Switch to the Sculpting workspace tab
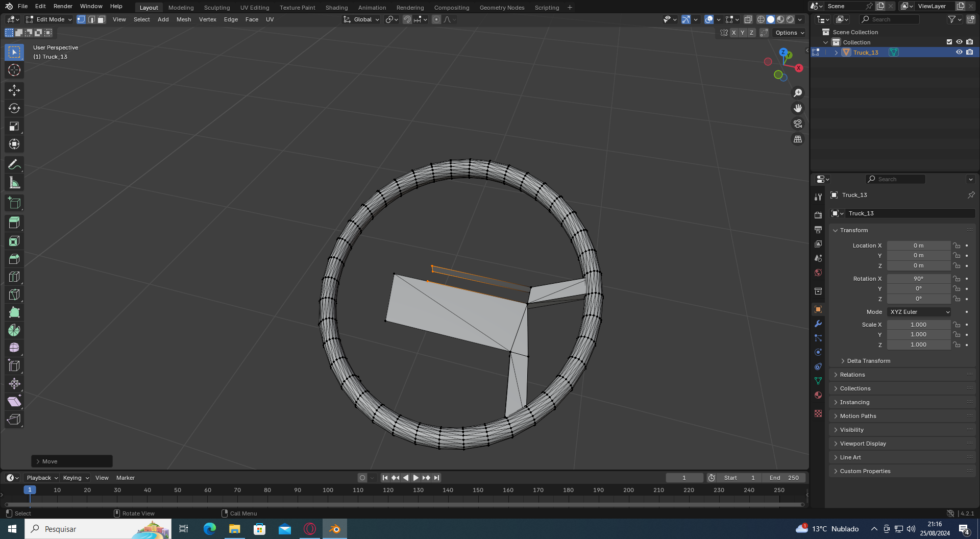Screen dimensions: 980x539 point(217,8)
